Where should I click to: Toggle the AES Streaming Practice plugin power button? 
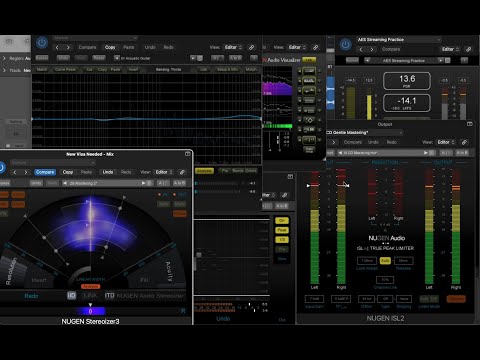coord(346,44)
